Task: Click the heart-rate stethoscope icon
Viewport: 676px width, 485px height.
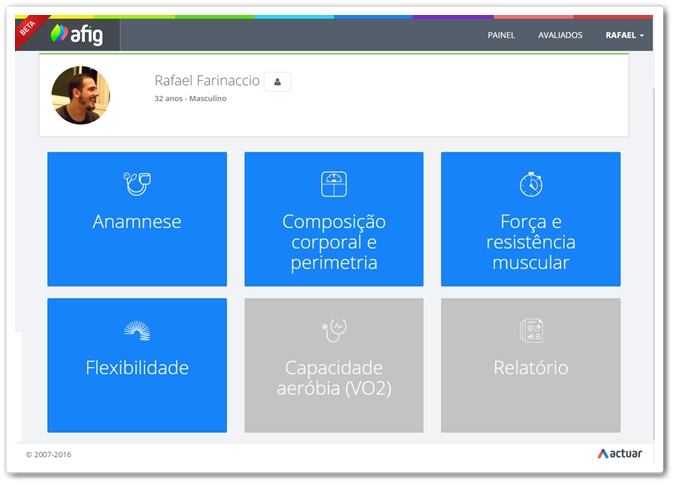Action: 334,330
